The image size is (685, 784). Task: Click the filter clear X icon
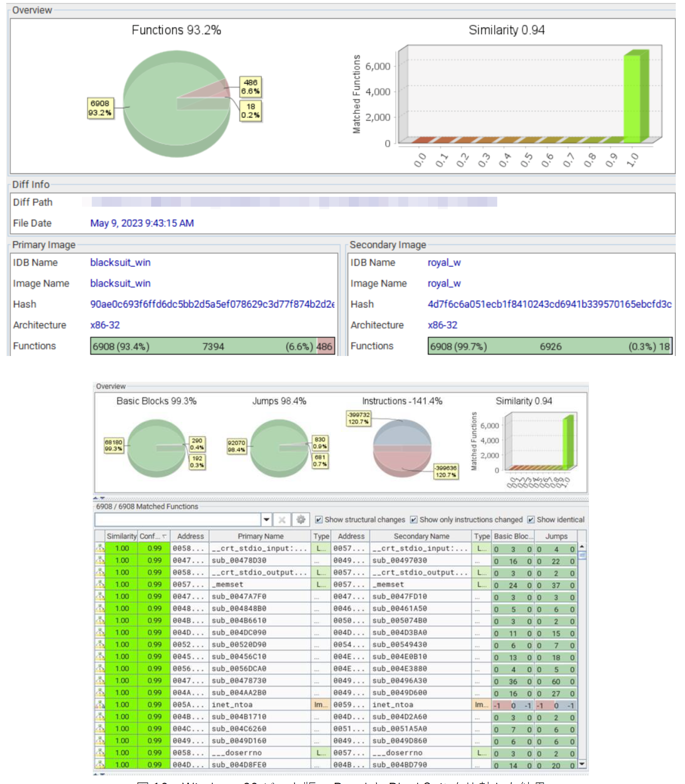tap(282, 519)
